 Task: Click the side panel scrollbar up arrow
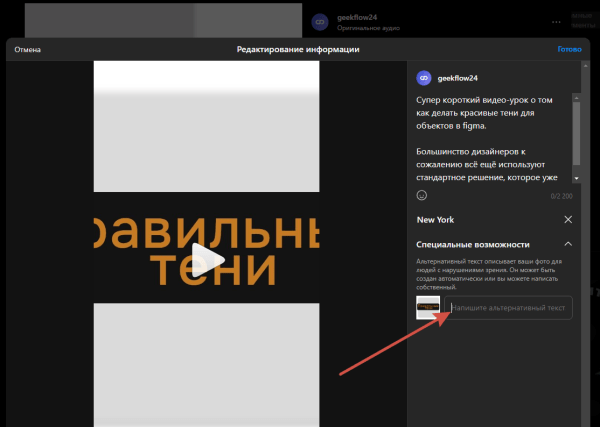pos(585,67)
